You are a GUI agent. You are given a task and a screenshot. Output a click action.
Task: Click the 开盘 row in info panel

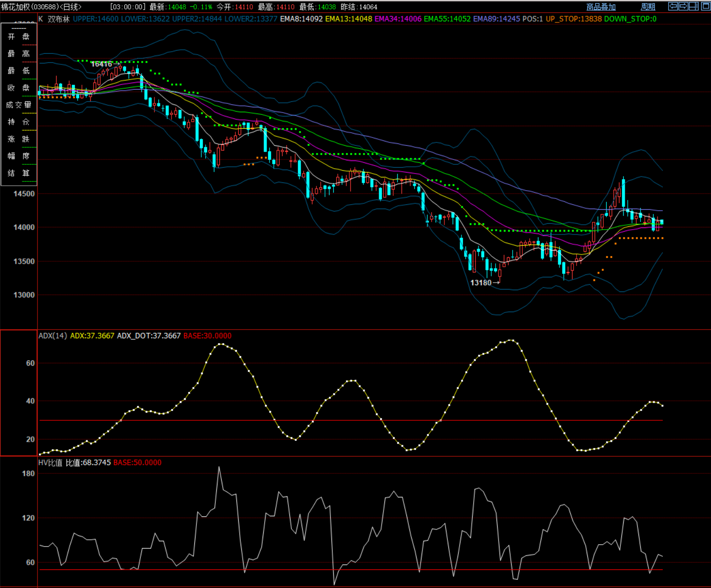tap(19, 37)
